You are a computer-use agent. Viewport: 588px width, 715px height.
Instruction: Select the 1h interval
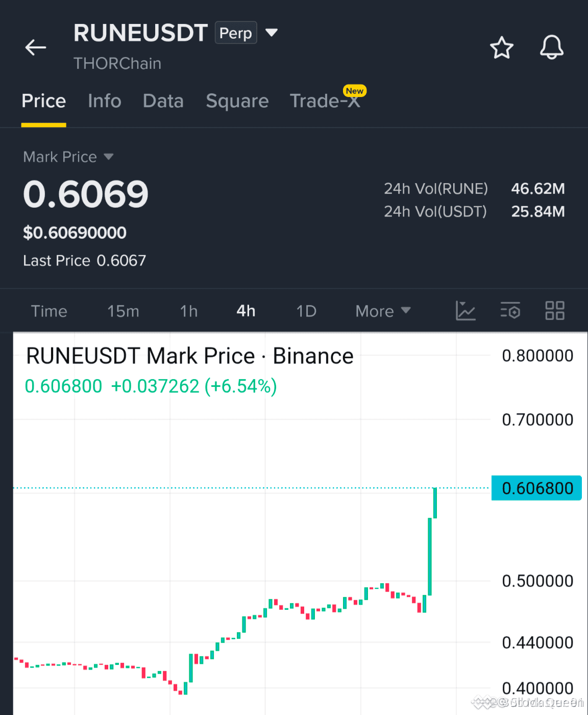point(189,311)
